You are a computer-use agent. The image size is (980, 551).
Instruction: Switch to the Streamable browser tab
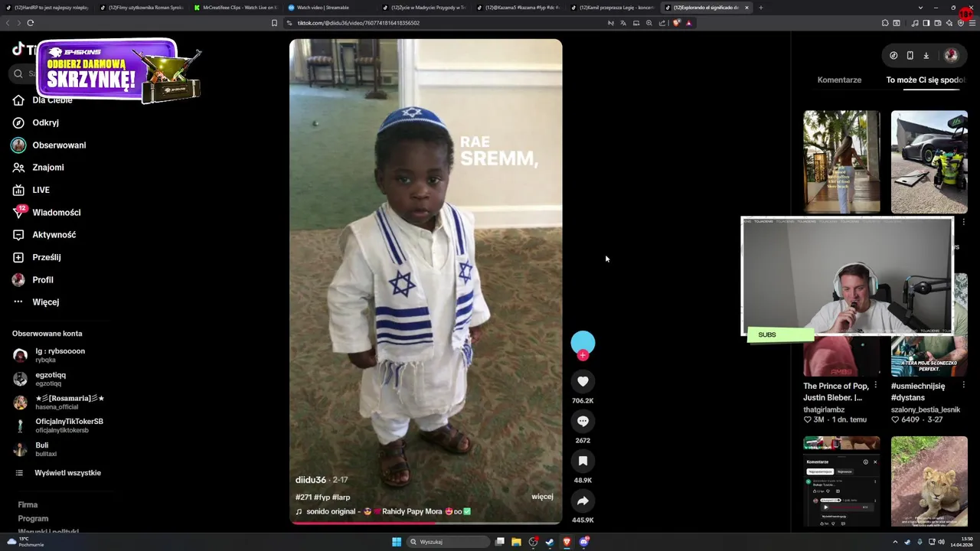pos(329,8)
